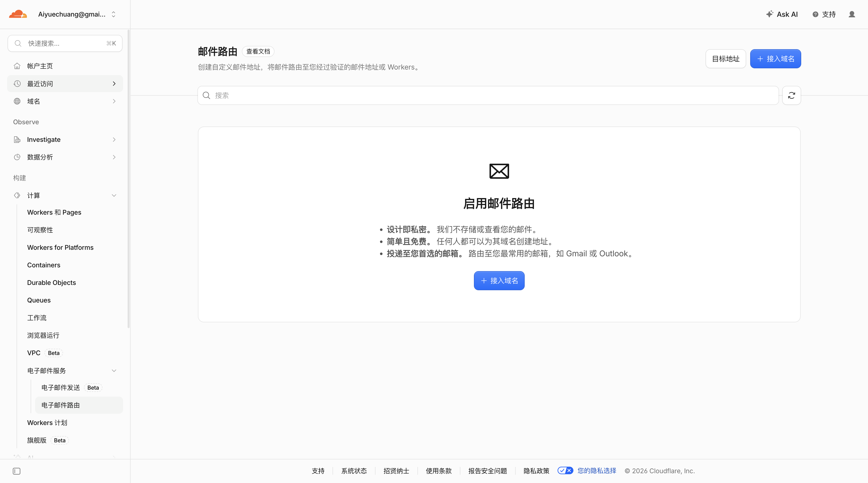Open 浏览器运行 browser rendering
This screenshot has height=483, width=868.
click(x=43, y=335)
